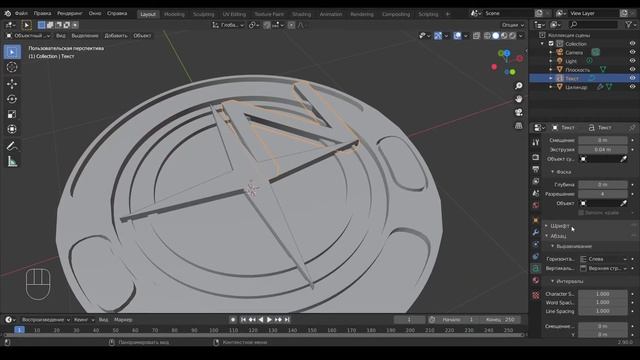Hide the Текст object in outliner
Image resolution: width=640 pixels, height=360 pixels.
click(x=632, y=78)
